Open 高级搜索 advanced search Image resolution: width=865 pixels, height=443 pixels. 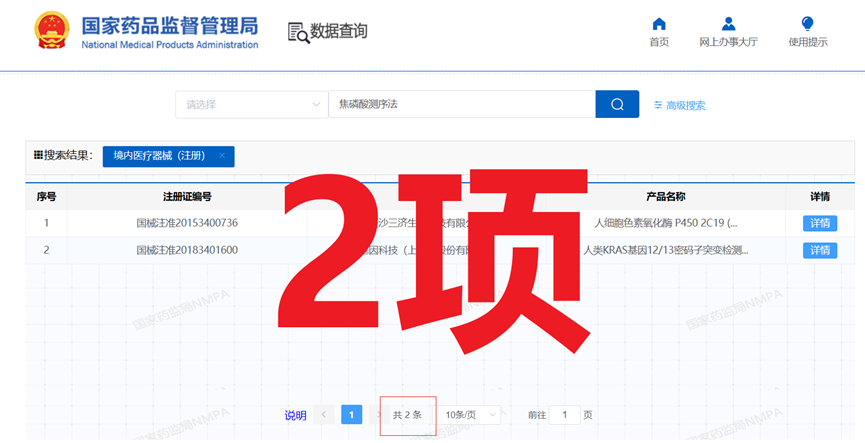coord(680,105)
